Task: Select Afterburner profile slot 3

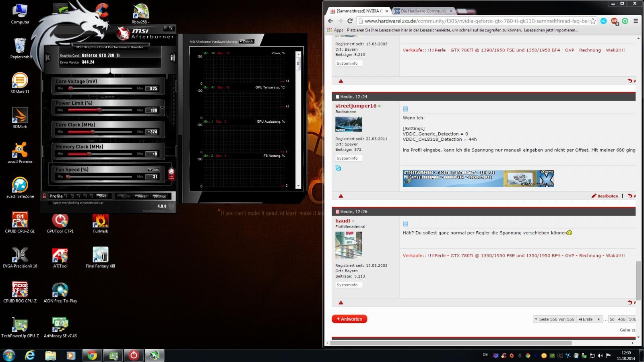Action: pos(79,196)
